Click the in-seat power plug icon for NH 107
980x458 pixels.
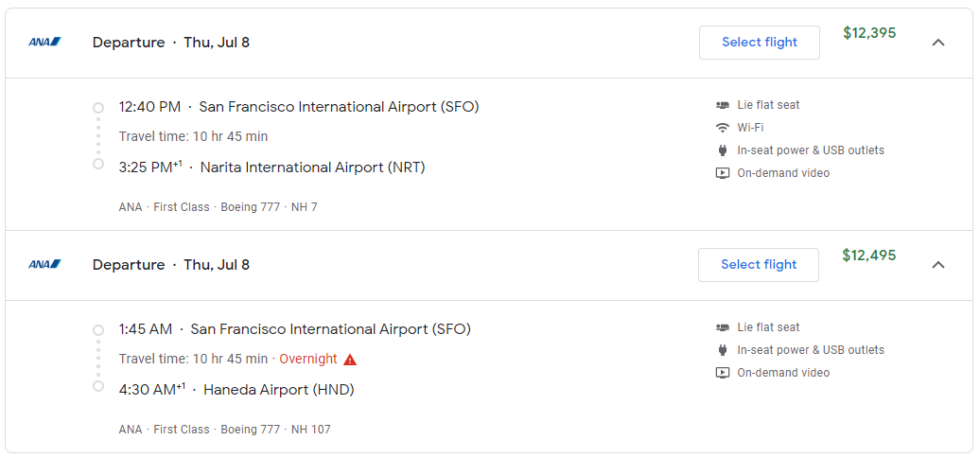pyautogui.click(x=723, y=350)
